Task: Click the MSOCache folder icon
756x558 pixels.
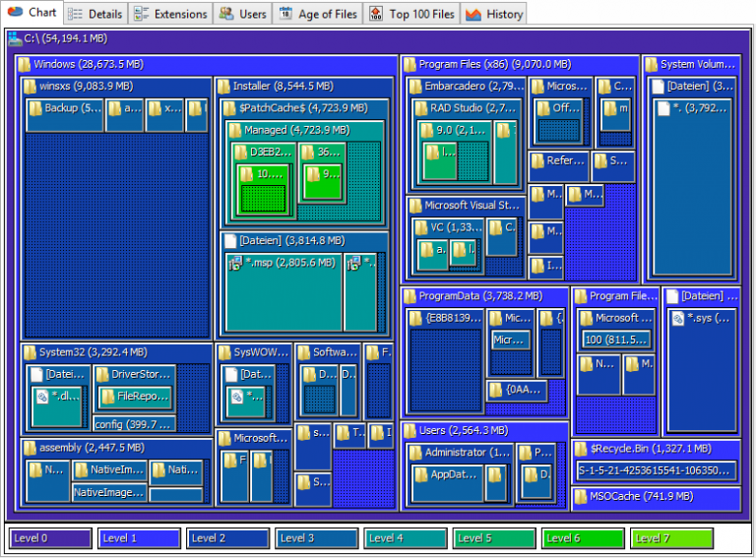Action: (x=580, y=496)
